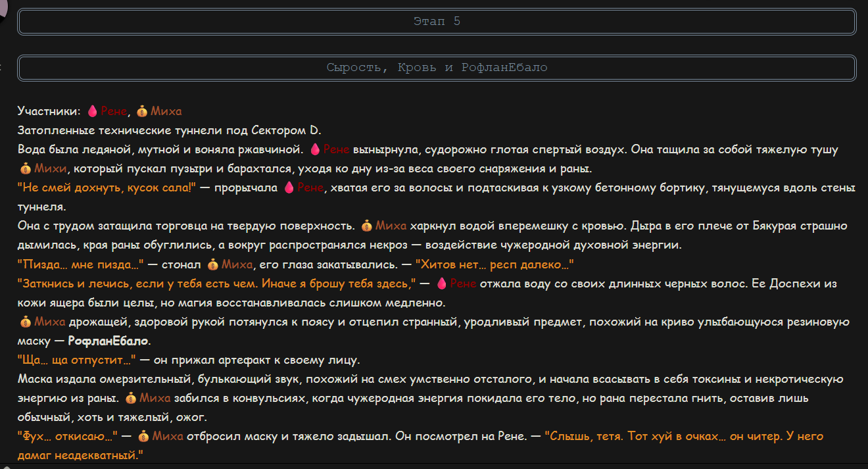The height and width of the screenshot is (469, 868).
Task: Click the quote starting "Заткнись и лечись"
Action: click(x=218, y=284)
